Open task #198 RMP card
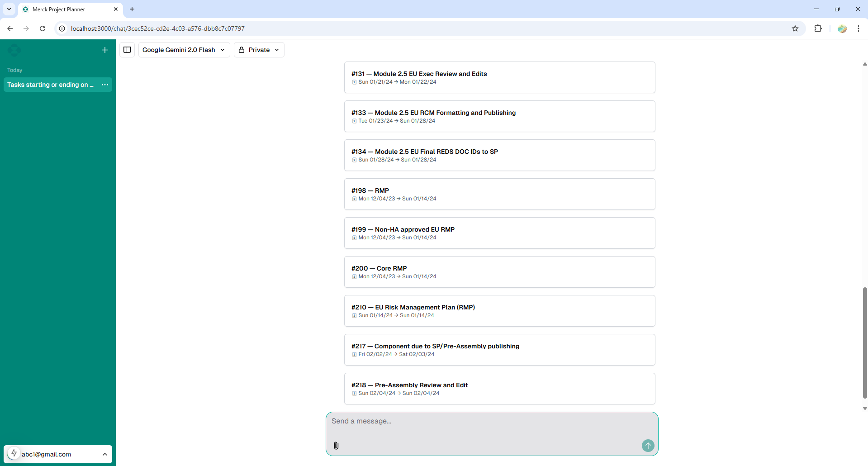The width and height of the screenshot is (868, 466). coord(499,194)
